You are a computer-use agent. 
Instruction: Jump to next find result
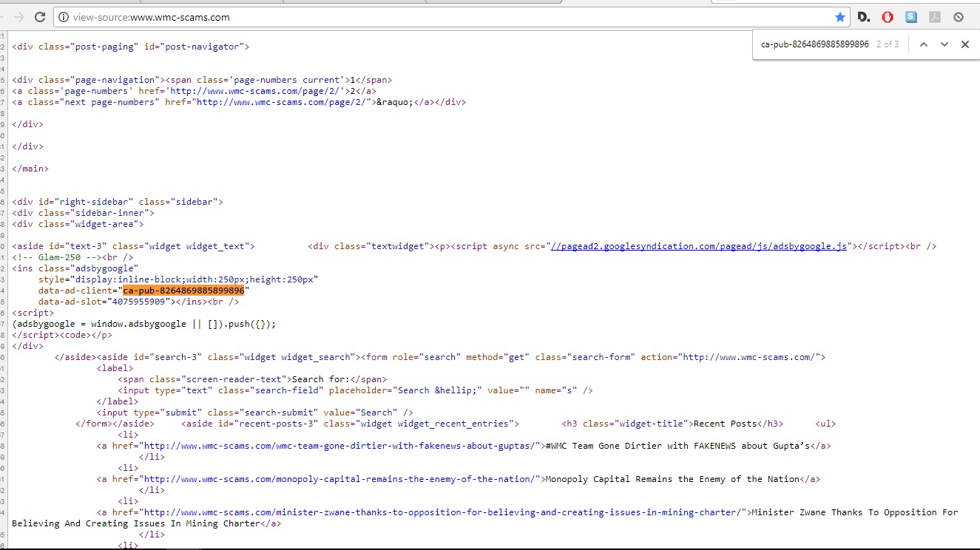[x=944, y=44]
